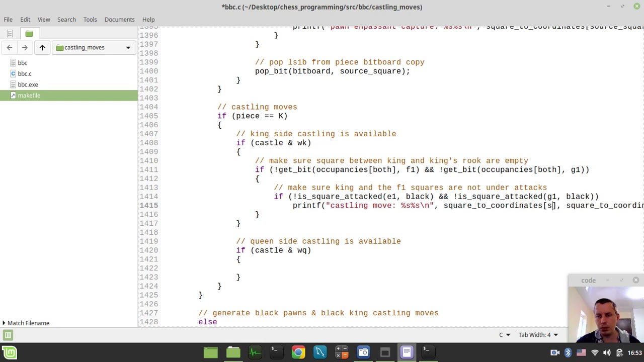Click the is_square_attacked(e1, black) condition line

pos(436,197)
